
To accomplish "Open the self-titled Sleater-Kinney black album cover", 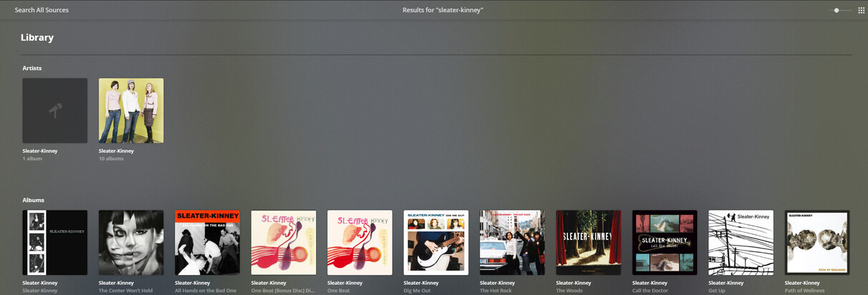I will [x=55, y=243].
